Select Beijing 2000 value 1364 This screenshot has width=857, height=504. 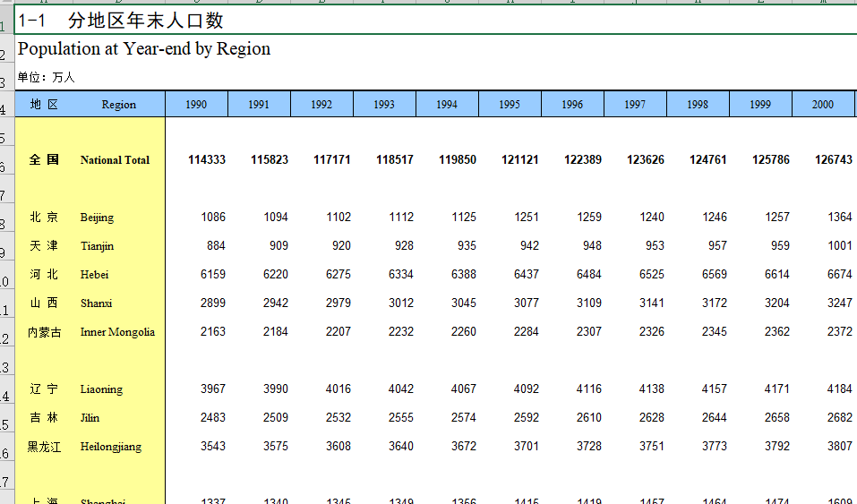pyautogui.click(x=839, y=217)
